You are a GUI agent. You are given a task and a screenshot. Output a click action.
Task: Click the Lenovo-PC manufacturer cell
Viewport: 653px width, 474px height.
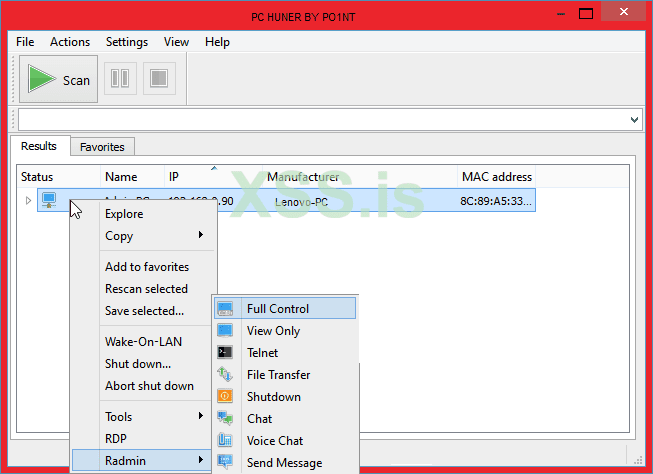(x=302, y=202)
